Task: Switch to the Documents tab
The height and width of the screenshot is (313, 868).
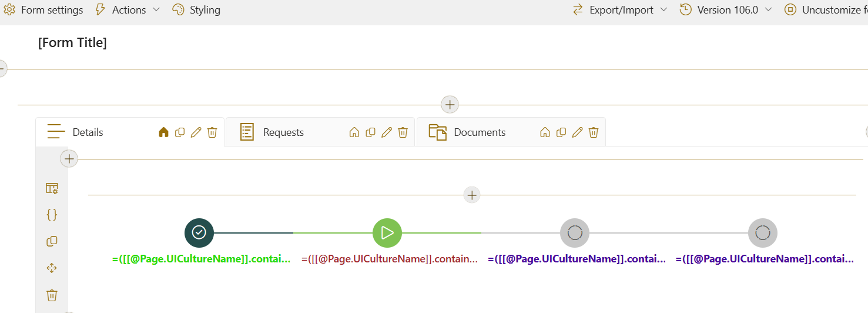Action: 479,132
